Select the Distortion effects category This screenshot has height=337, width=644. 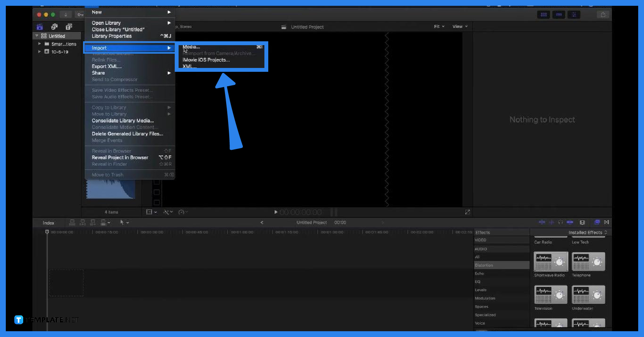point(502,265)
